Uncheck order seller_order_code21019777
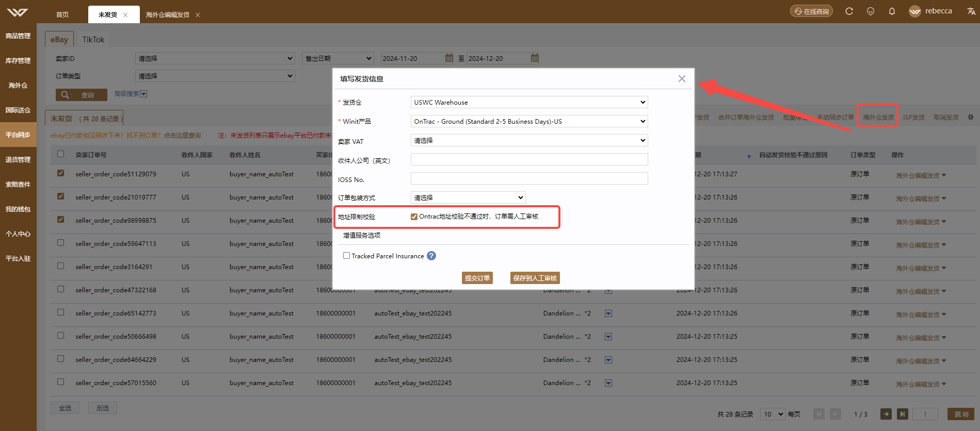Screen dimensions: 980x431 61,196
